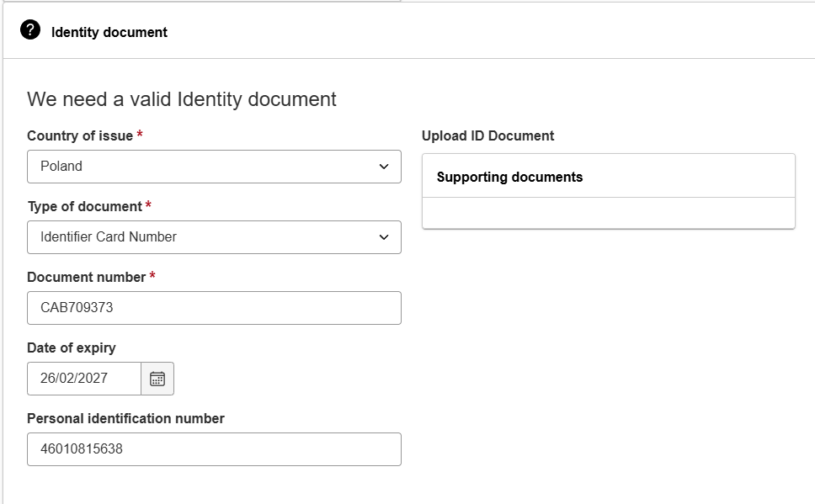The width and height of the screenshot is (815, 504).
Task: Click the heading We need a valid Identity document
Action: pos(182,99)
